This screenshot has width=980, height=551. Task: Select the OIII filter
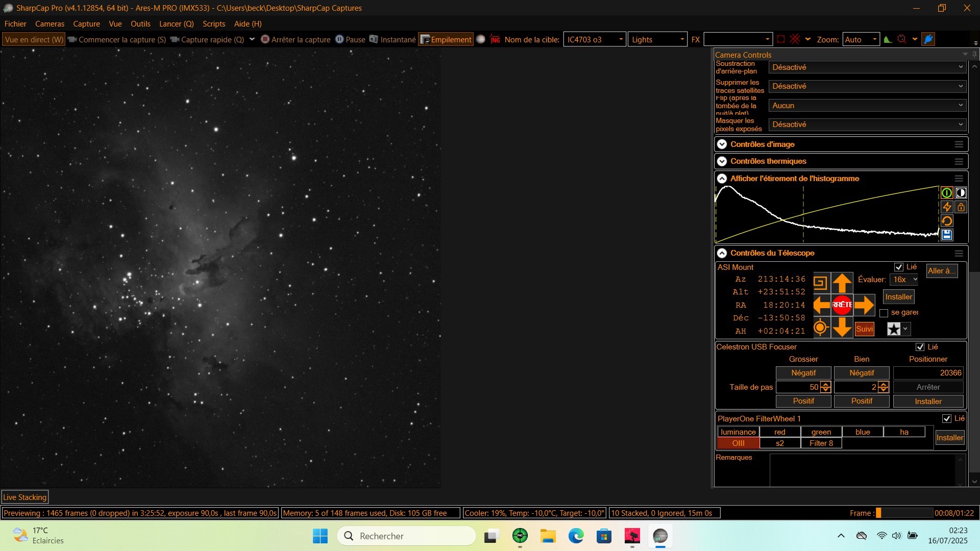coord(738,443)
